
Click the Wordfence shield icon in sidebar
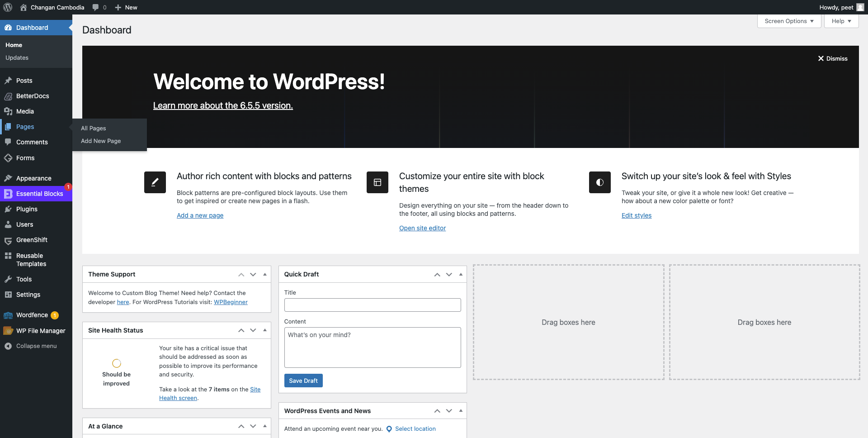pyautogui.click(x=8, y=315)
